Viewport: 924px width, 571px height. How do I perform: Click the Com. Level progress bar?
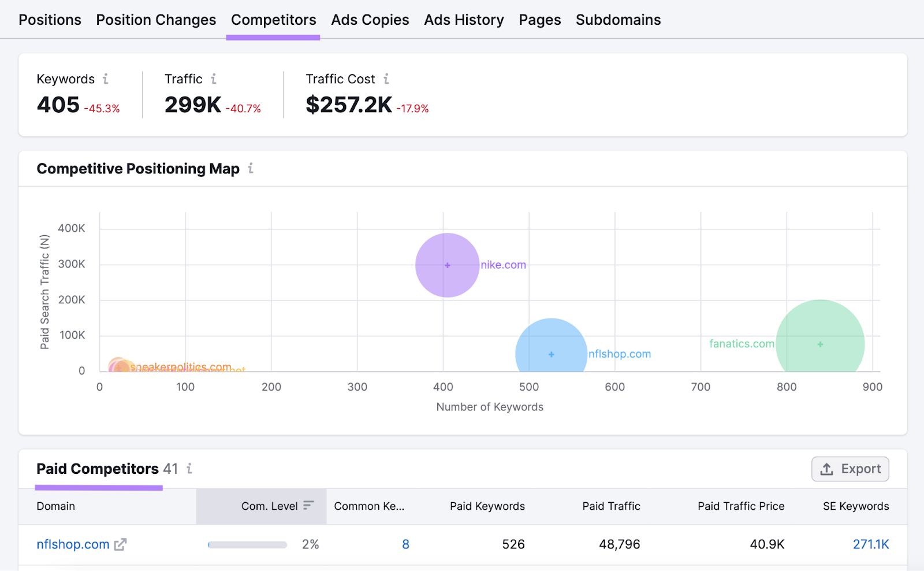pyautogui.click(x=247, y=544)
